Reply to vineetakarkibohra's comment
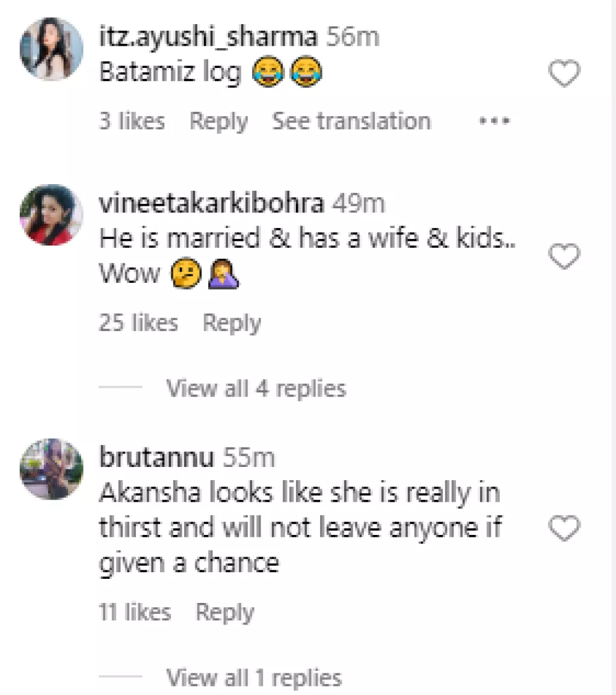616x695 pixels. tap(231, 323)
